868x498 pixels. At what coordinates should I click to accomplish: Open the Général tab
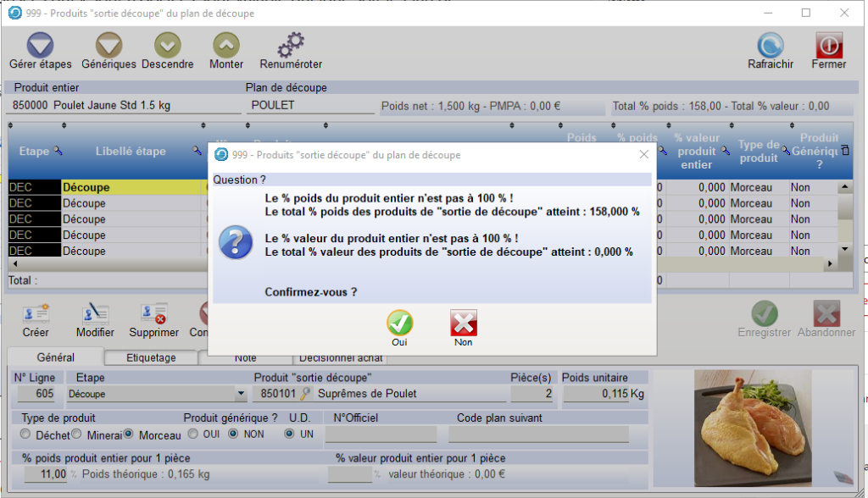(x=55, y=357)
